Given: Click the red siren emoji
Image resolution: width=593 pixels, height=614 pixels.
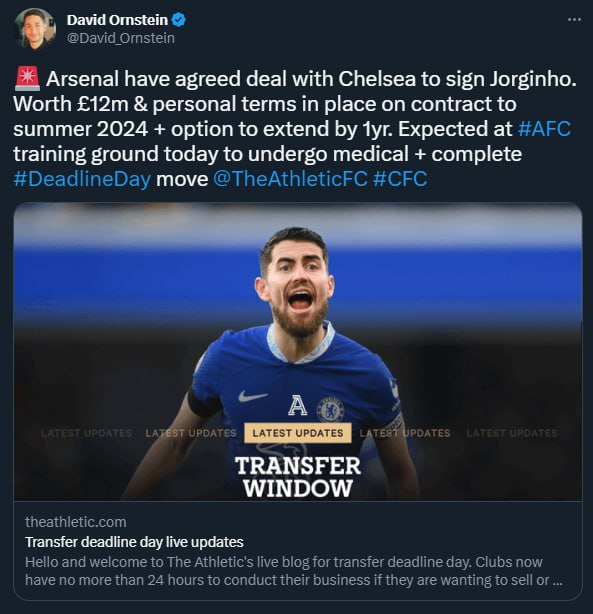Looking at the screenshot, I should coord(27,78).
